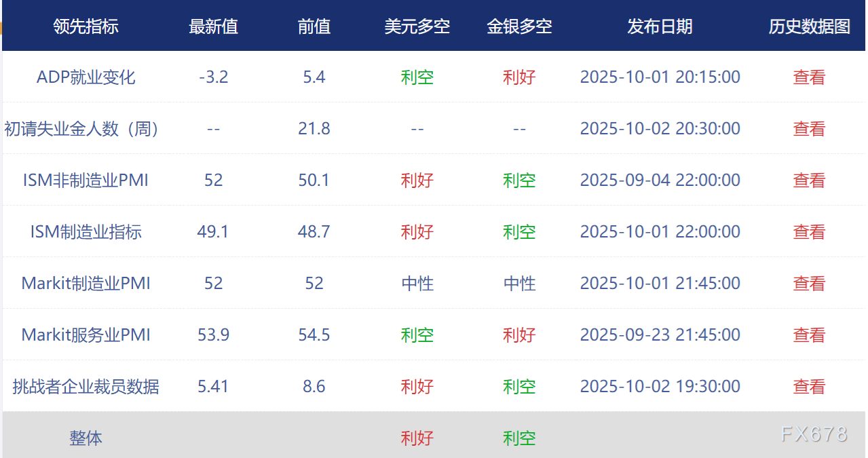The image size is (868, 458).
Task: Click the Markit服务业PMI indicator name
Action: (86, 335)
